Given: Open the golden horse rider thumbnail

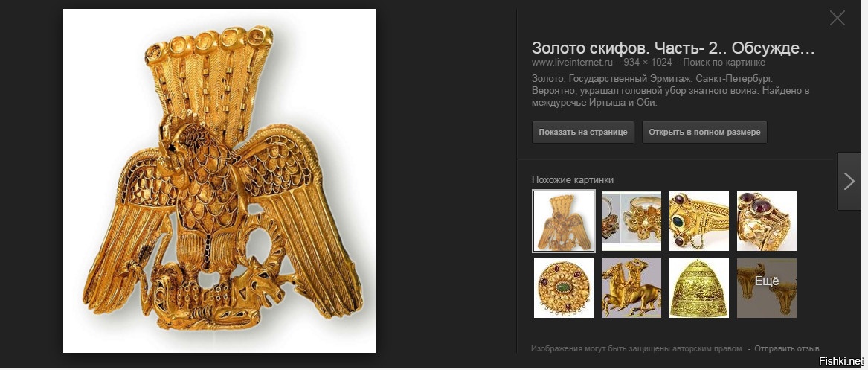Looking at the screenshot, I should [631, 288].
